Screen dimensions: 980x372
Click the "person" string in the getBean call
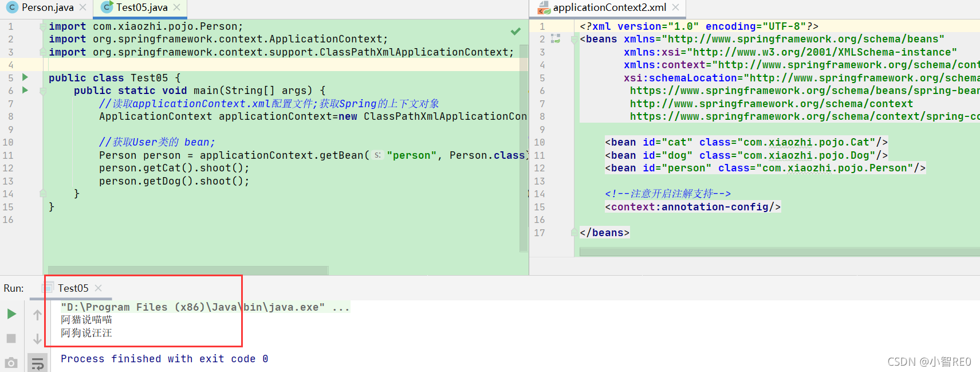(411, 155)
